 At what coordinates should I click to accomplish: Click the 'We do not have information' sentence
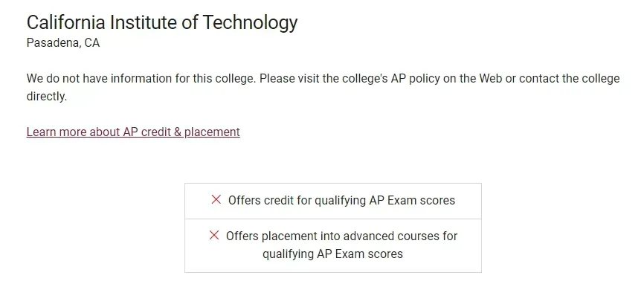(x=141, y=78)
